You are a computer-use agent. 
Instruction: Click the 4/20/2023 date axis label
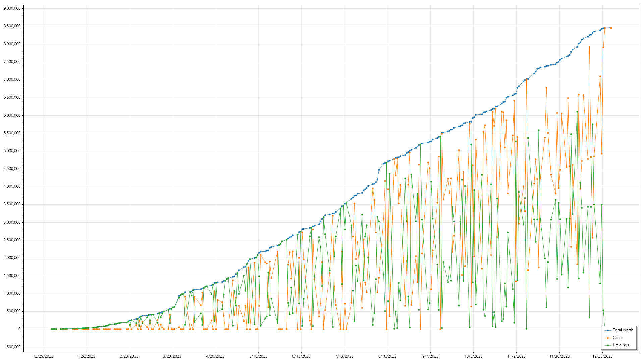tap(215, 356)
